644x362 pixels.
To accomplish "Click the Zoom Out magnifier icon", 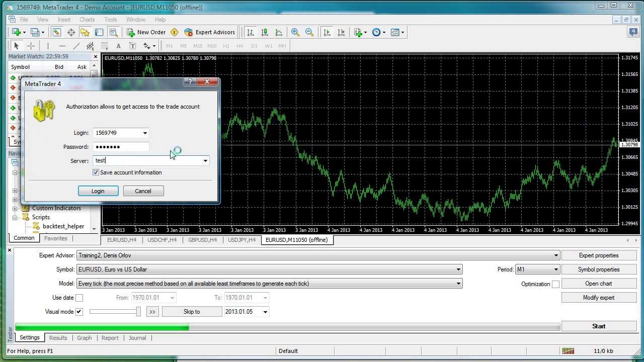I will [x=309, y=32].
